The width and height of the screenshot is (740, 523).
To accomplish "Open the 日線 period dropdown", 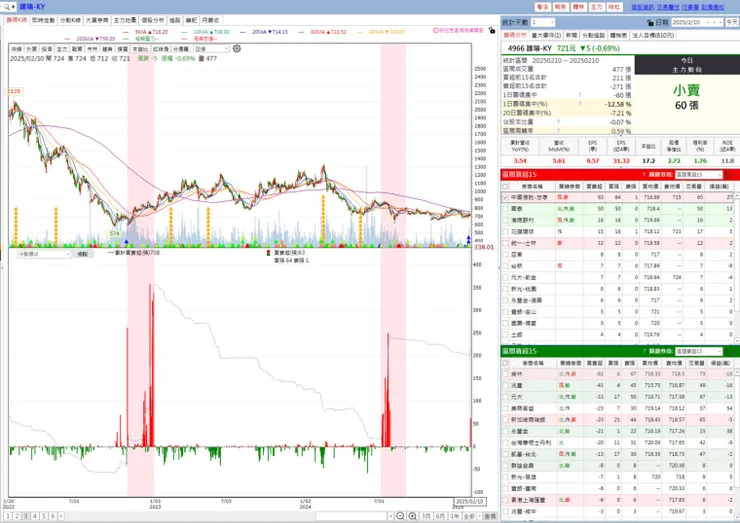I will (211, 49).
